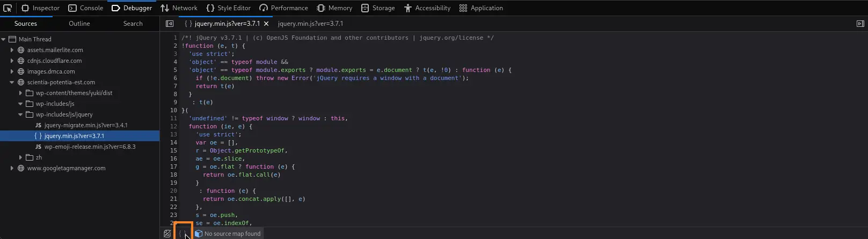868x239 pixels.
Task: Open the Network panel
Action: (179, 8)
